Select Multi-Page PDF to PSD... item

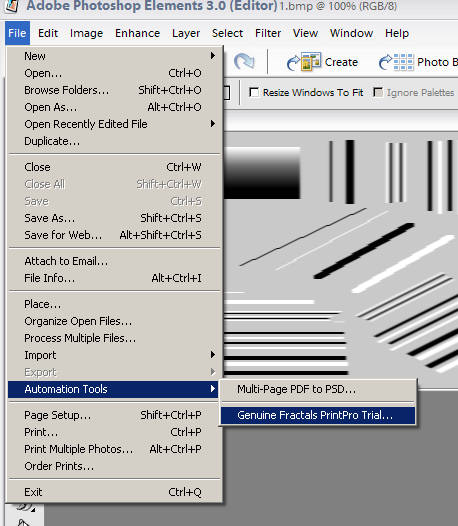[x=318, y=389]
